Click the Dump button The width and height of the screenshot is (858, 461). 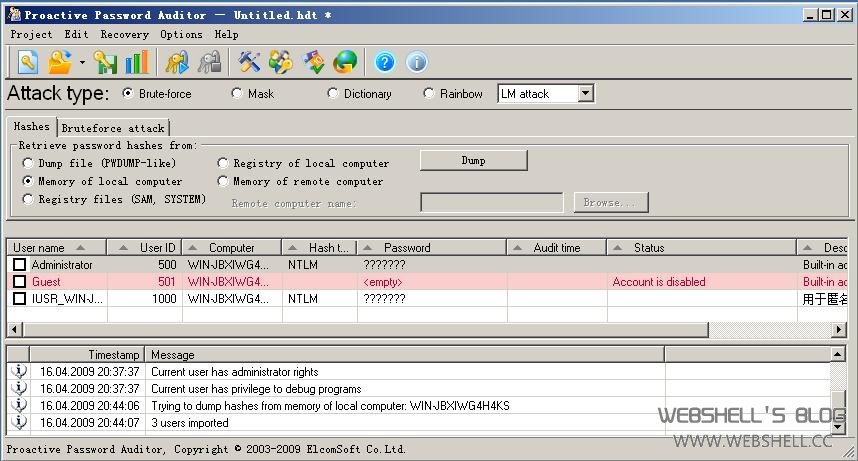coord(473,160)
